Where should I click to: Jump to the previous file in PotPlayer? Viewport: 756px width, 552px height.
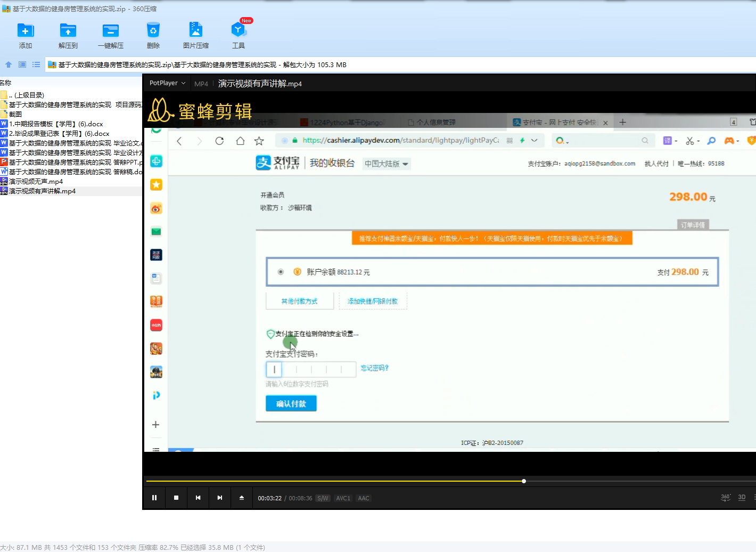[x=198, y=498]
